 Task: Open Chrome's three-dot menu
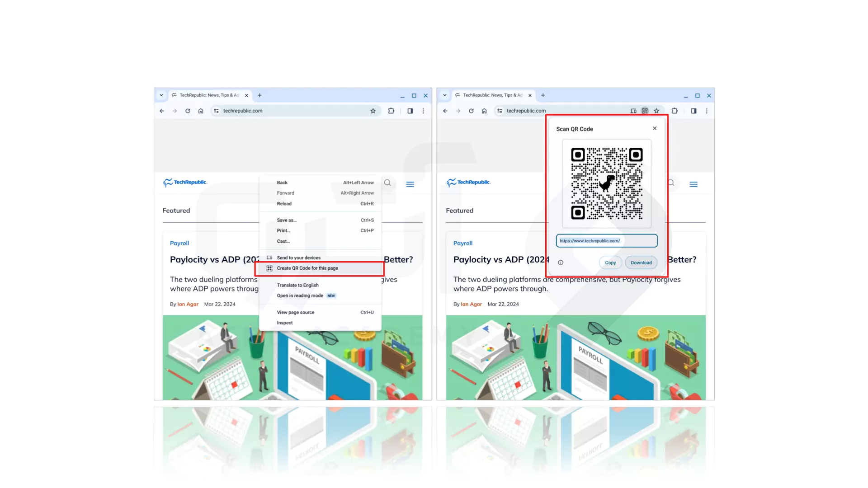(x=423, y=111)
